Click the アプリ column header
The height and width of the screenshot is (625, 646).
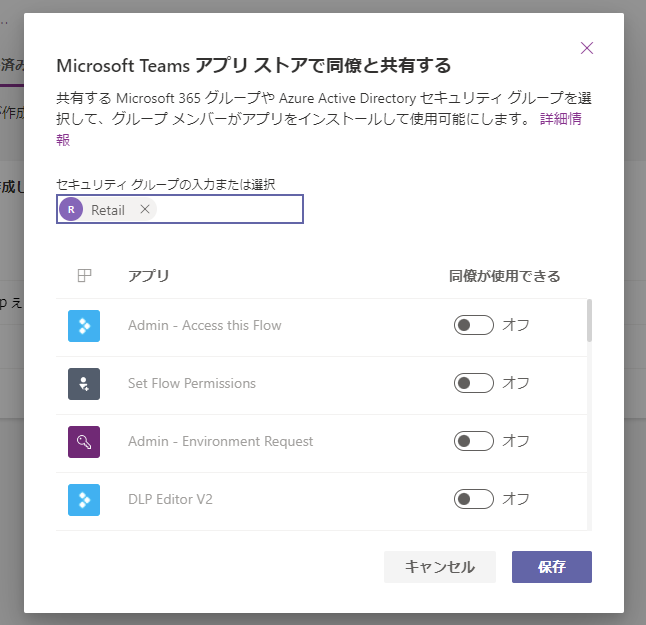pyautogui.click(x=149, y=276)
